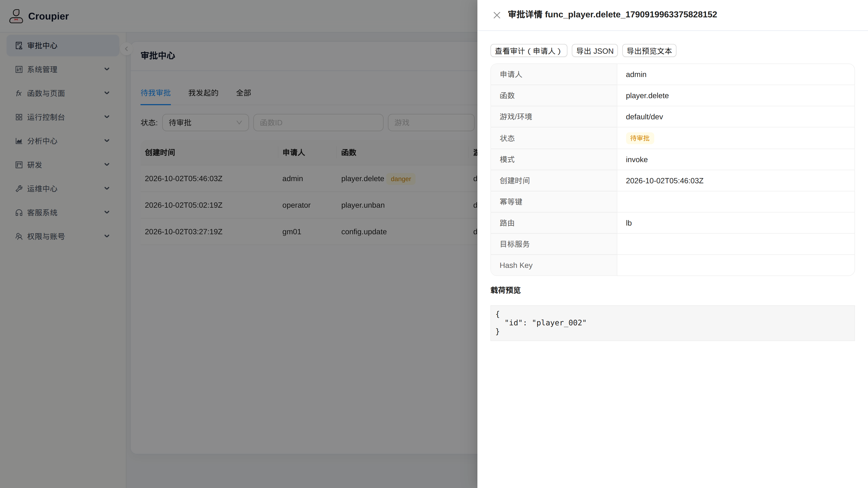Viewport: 868px width, 488px height.
Task: Click the 分析中心 chart icon
Action: [19, 141]
